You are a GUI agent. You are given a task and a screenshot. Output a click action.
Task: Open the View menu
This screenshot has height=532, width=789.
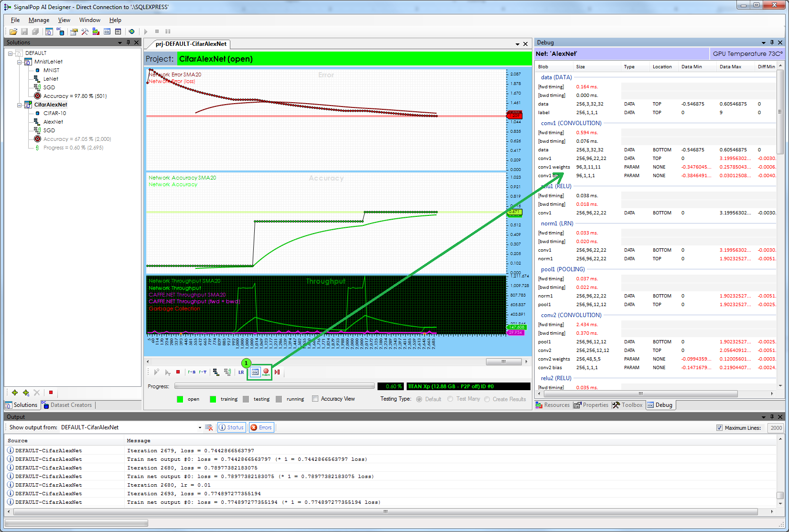(64, 20)
